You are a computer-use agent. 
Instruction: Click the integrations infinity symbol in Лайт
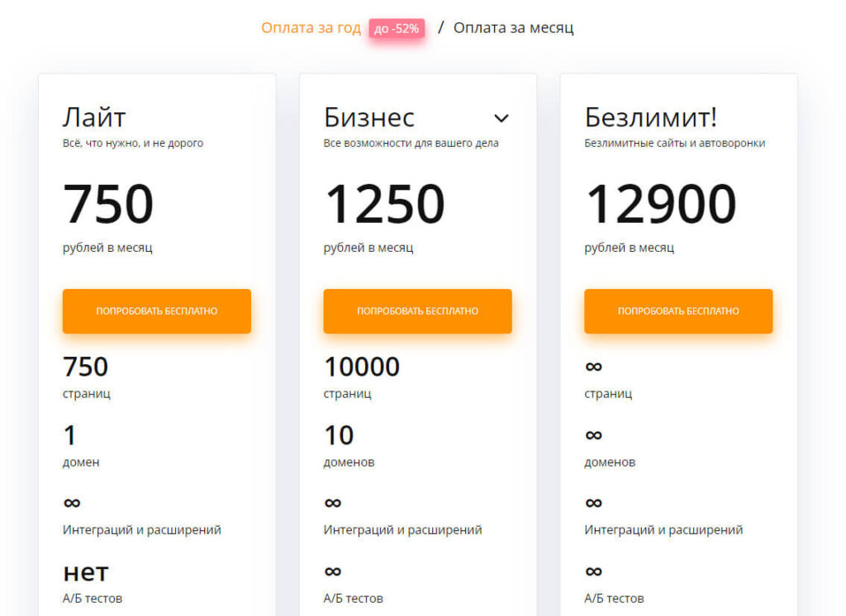[x=72, y=502]
